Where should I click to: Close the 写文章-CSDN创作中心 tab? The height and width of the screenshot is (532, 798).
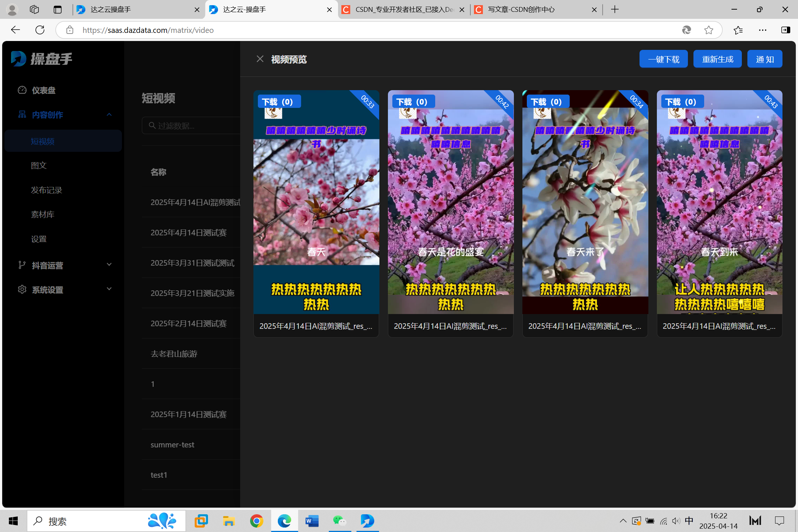[x=594, y=10]
